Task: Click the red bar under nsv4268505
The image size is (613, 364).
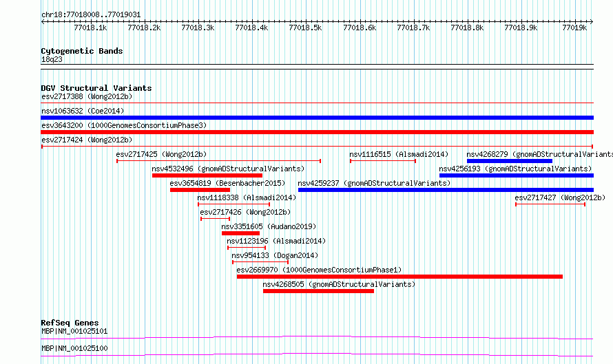Action: tap(318, 291)
